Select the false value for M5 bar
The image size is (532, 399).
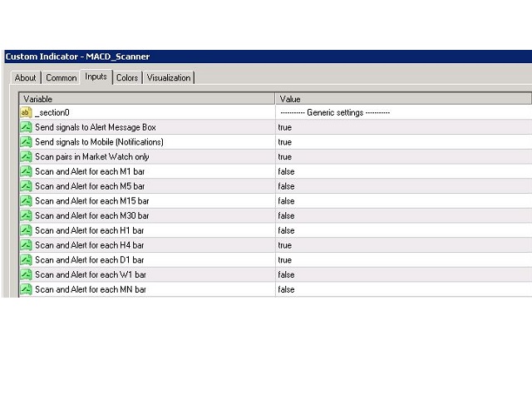click(404, 186)
